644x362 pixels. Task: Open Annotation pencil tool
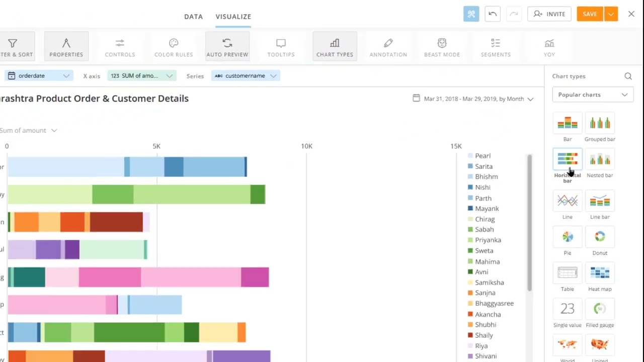(388, 47)
